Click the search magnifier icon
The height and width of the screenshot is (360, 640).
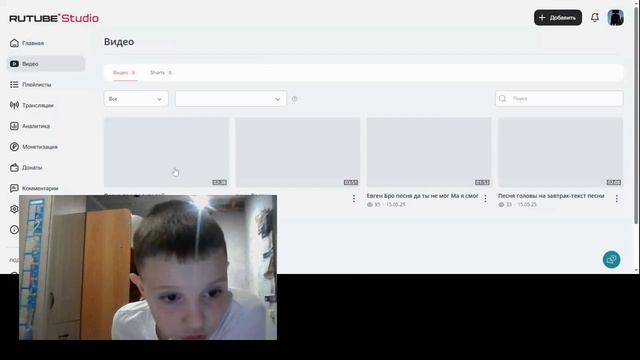tap(502, 98)
